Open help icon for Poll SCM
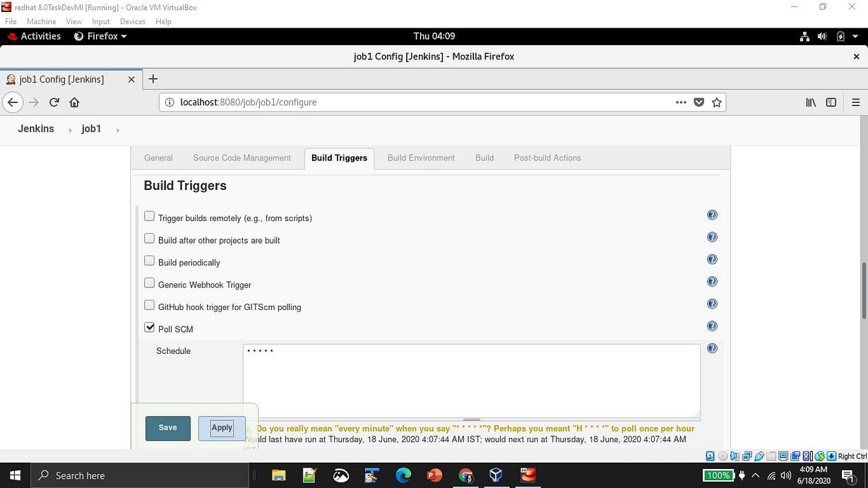The width and height of the screenshot is (868, 488). click(712, 326)
